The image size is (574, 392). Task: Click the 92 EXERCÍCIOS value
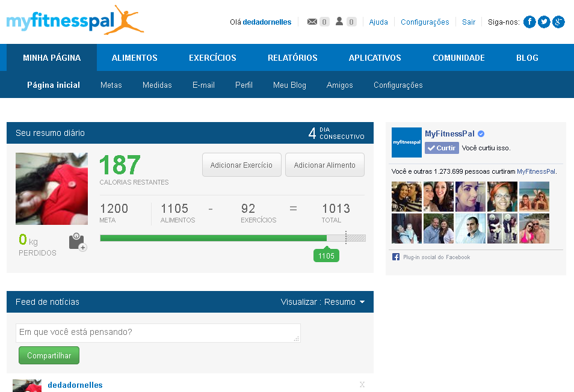(248, 209)
